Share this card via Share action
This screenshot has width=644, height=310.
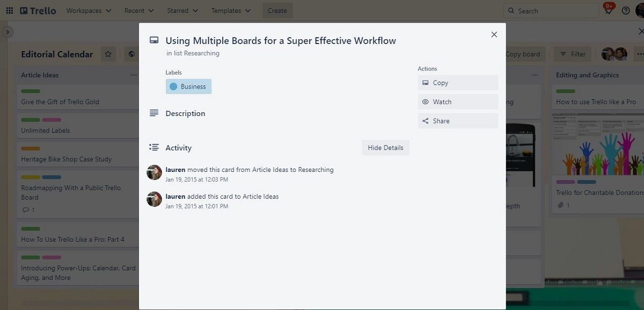point(458,121)
